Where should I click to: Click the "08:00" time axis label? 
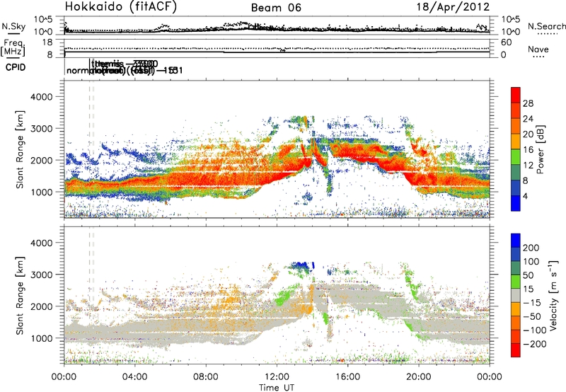[x=206, y=377]
